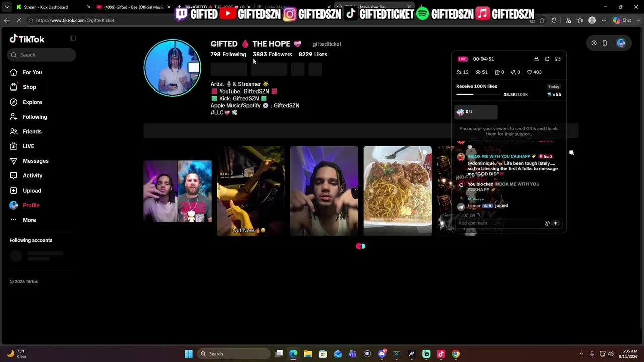
Task: Click the 51 views eye icon
Action: coord(478,72)
